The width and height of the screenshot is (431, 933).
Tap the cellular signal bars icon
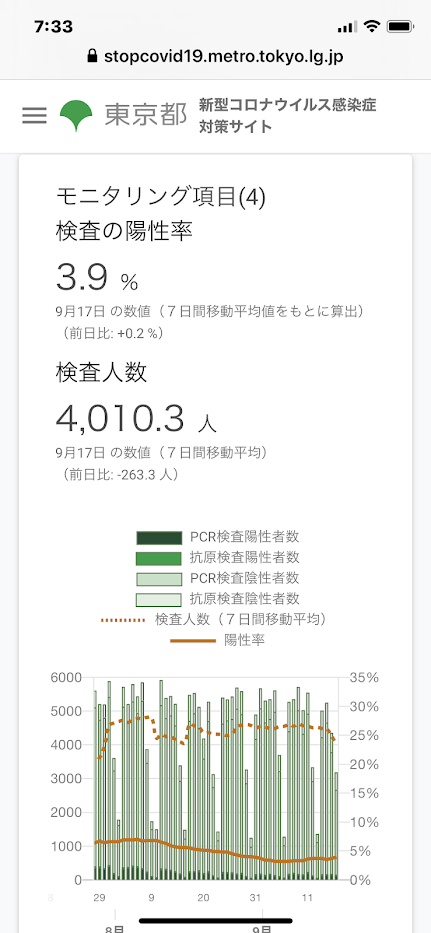tap(348, 27)
